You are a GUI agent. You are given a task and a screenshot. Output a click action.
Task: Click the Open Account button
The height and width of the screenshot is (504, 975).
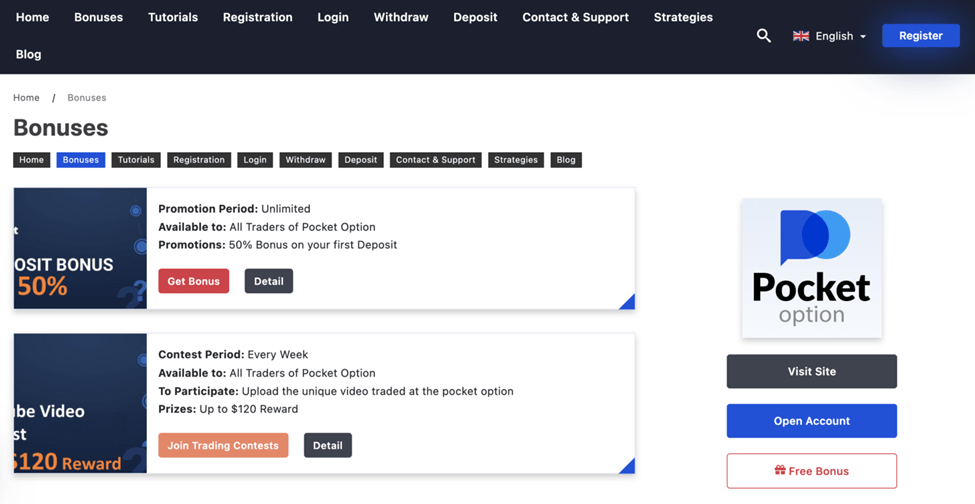point(811,421)
